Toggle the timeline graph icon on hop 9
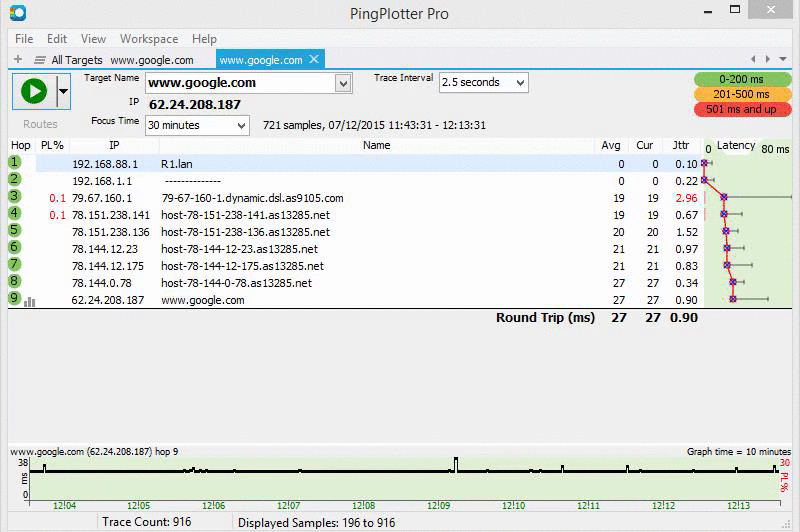The width and height of the screenshot is (800, 532). tap(30, 302)
